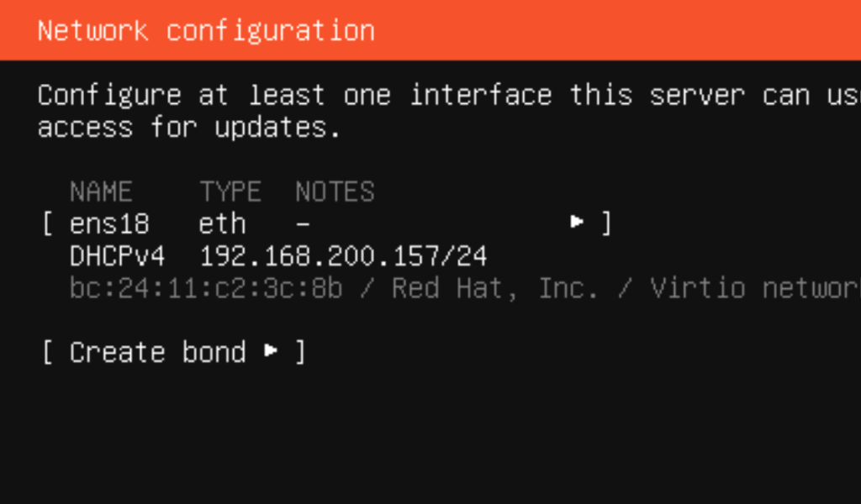Screen dimensions: 861x504
Task: Click the MAC address bc:24:11:c2:3c:8b
Action: 206,288
